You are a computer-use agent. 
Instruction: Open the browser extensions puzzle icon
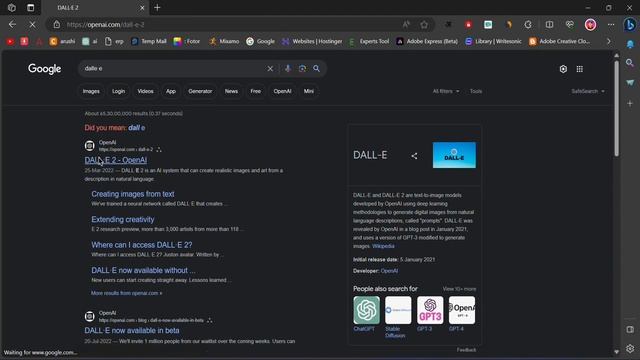pyautogui.click(x=528, y=24)
